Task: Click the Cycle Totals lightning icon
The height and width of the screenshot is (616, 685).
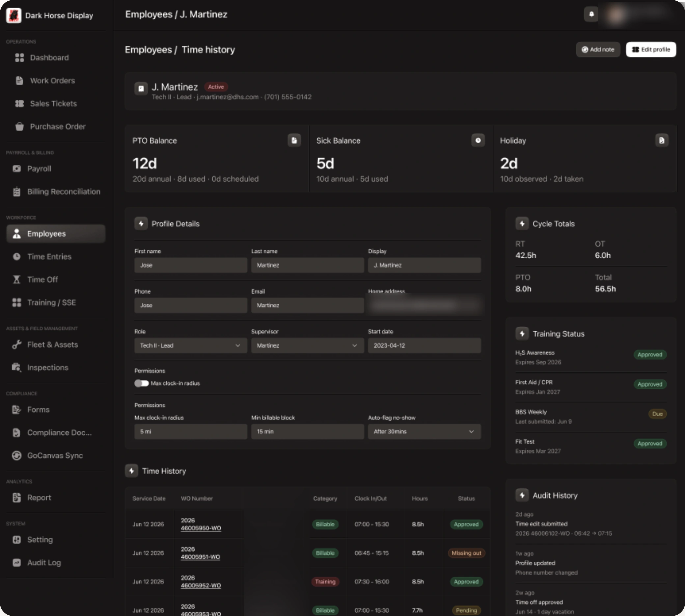Action: pos(522,224)
